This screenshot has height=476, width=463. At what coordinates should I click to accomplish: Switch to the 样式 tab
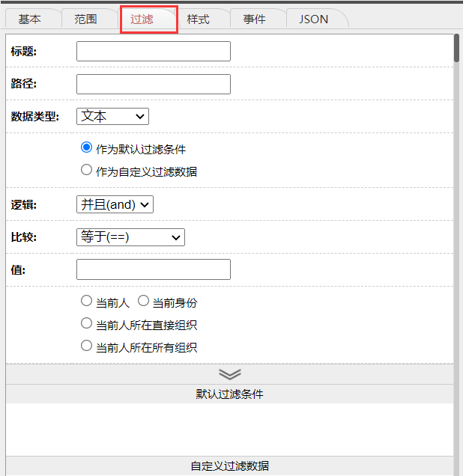(x=199, y=19)
